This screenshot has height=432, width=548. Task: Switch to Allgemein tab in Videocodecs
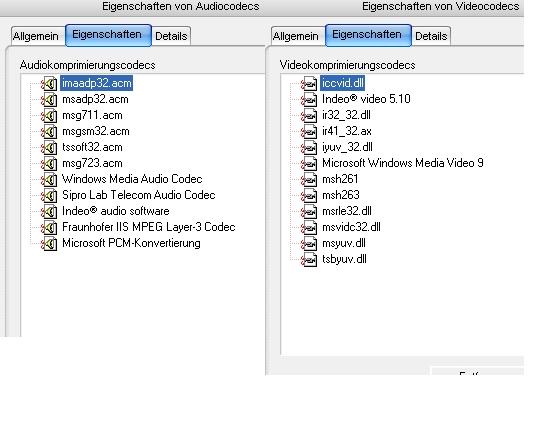(x=296, y=36)
